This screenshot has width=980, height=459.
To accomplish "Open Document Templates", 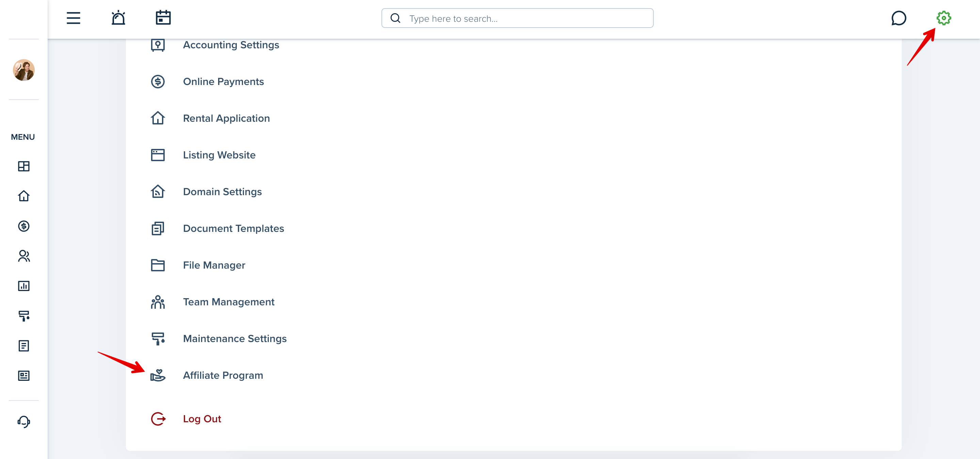I will tap(233, 228).
